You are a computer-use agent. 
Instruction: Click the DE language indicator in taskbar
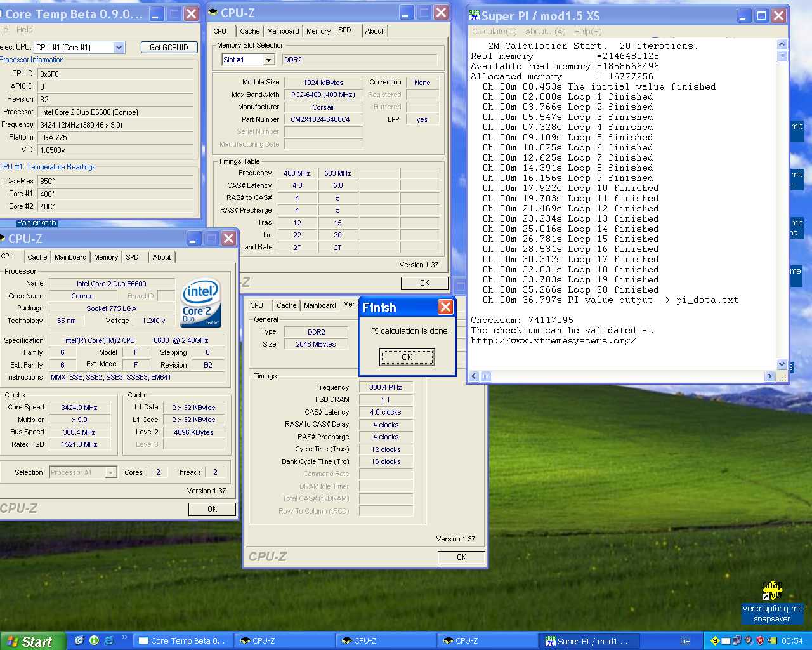(x=685, y=641)
